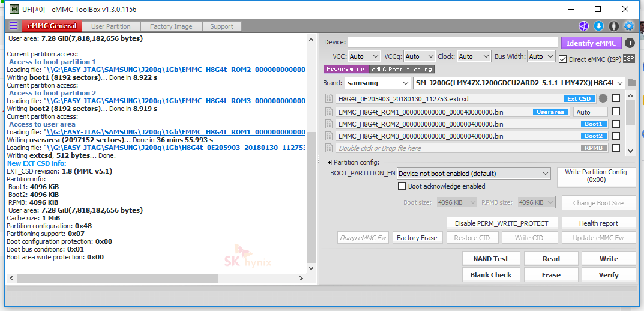Image resolution: width=644 pixels, height=311 pixels.
Task: Click the Blank Check button
Action: (x=491, y=275)
